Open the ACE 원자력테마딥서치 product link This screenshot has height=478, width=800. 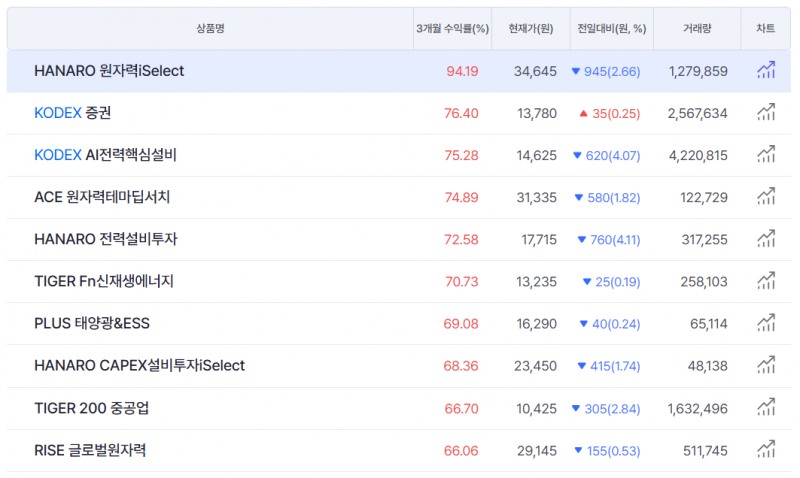[102, 197]
